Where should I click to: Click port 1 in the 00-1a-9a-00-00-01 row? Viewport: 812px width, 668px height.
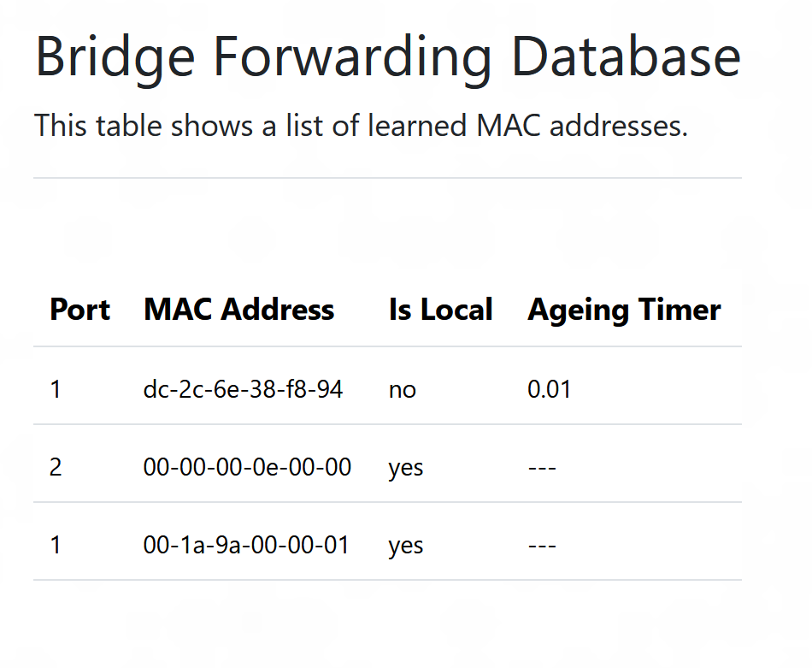[56, 545]
